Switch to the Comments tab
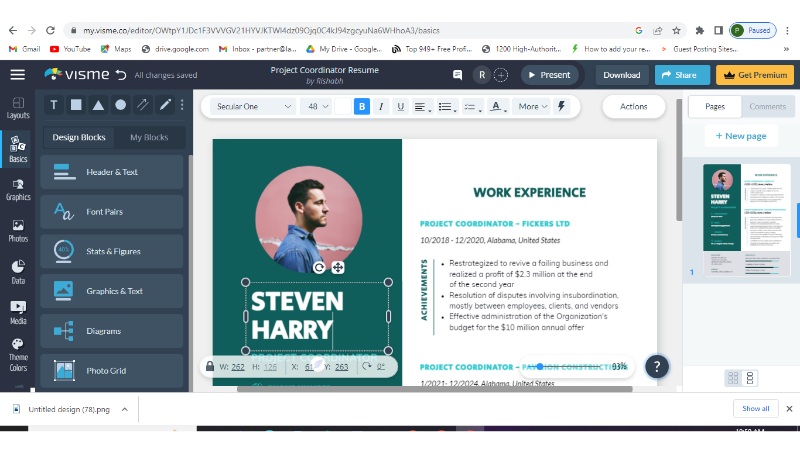This screenshot has height=449, width=800. coord(767,106)
